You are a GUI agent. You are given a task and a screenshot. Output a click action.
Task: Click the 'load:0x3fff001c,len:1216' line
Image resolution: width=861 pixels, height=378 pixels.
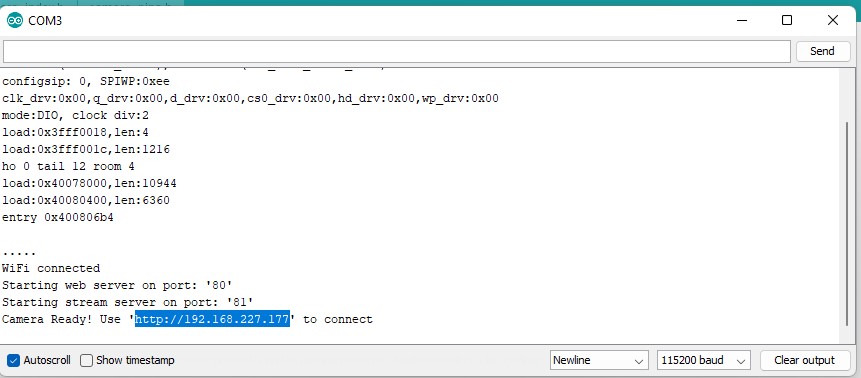[x=86, y=149]
